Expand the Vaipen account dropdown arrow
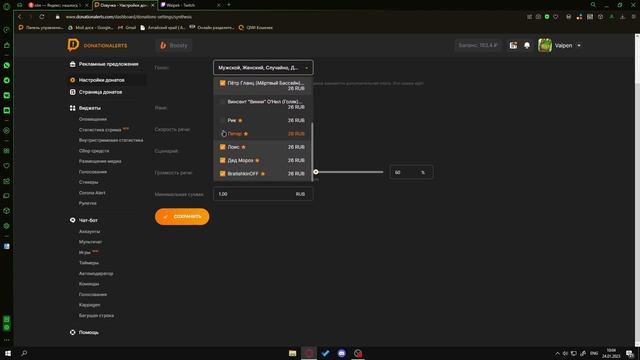Screen dimensions: 640x360 tap(579, 45)
